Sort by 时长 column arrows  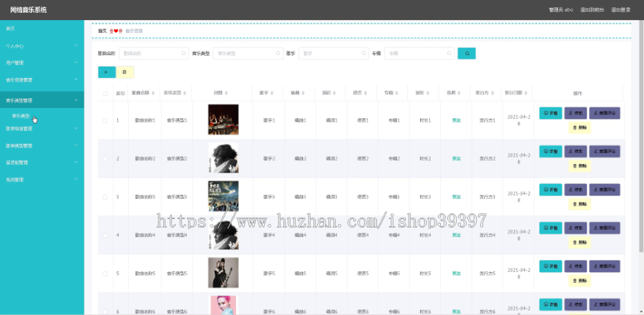[428, 93]
